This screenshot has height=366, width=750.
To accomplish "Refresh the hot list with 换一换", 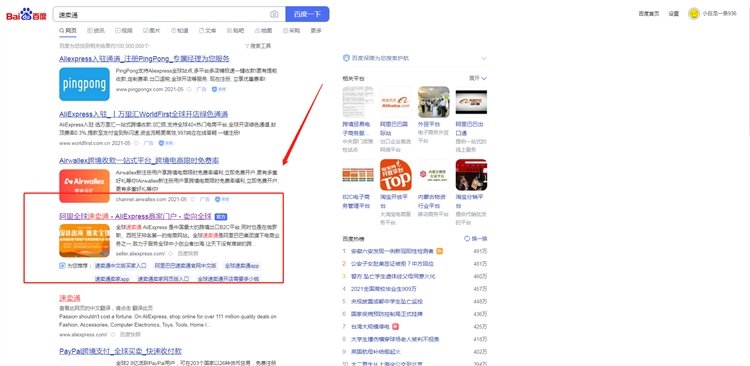I will 475,238.
